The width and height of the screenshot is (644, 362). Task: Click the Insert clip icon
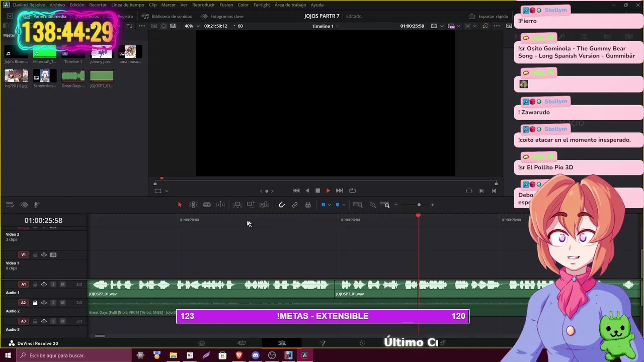[237, 205]
